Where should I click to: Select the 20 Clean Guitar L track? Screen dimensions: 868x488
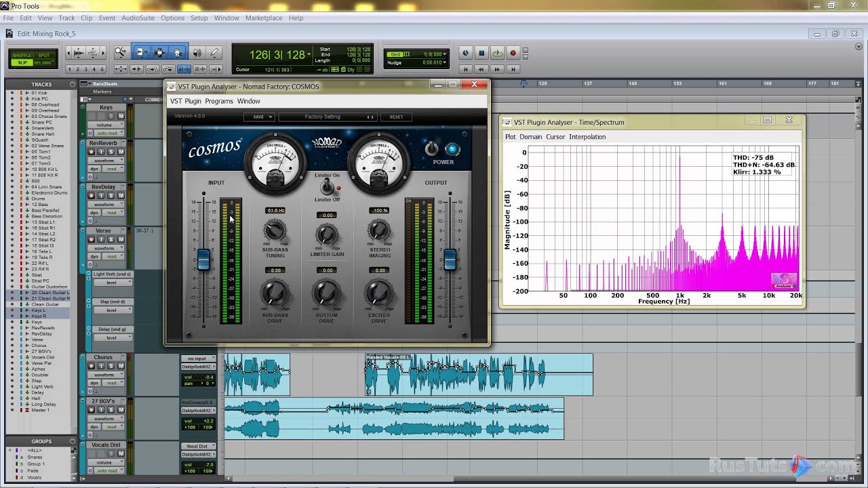pyautogui.click(x=50, y=293)
